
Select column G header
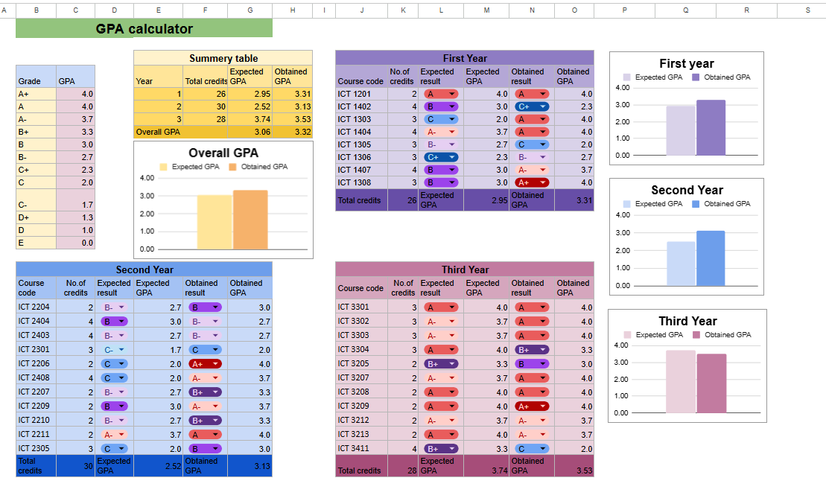250,10
